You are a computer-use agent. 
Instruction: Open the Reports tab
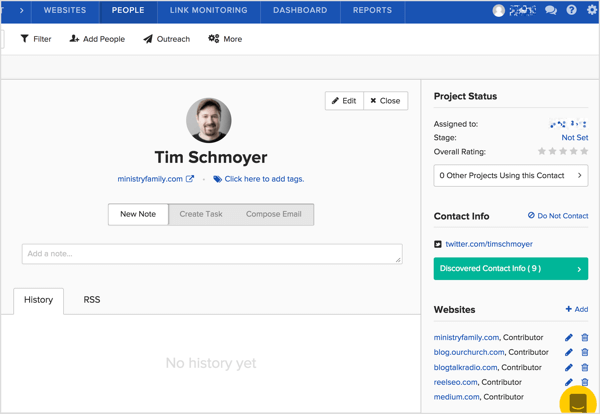point(372,10)
